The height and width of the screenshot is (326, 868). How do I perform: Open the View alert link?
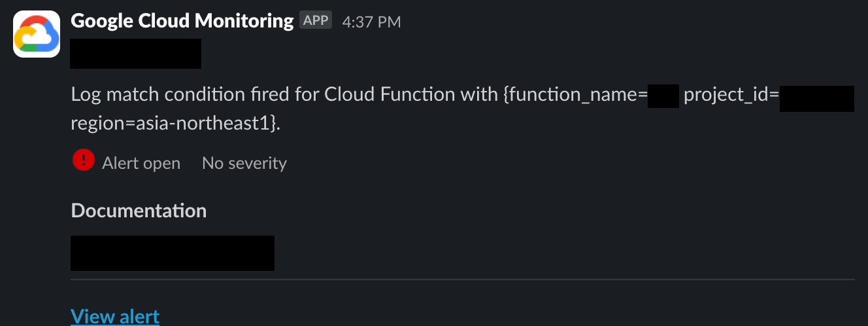[115, 316]
